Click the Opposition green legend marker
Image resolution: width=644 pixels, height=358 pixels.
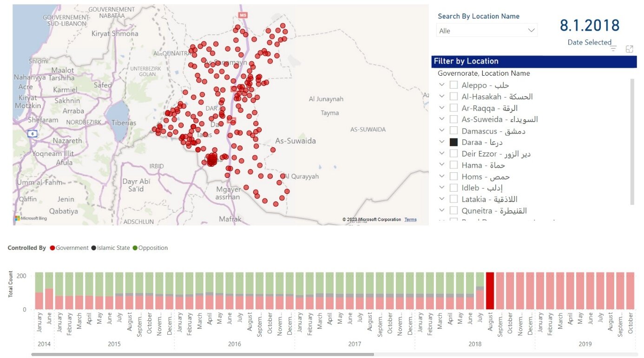pyautogui.click(x=135, y=248)
